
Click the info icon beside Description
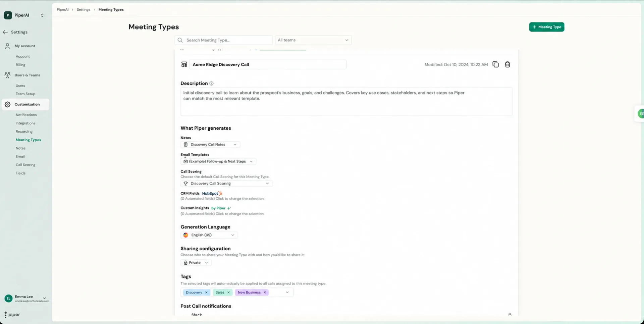click(x=211, y=83)
